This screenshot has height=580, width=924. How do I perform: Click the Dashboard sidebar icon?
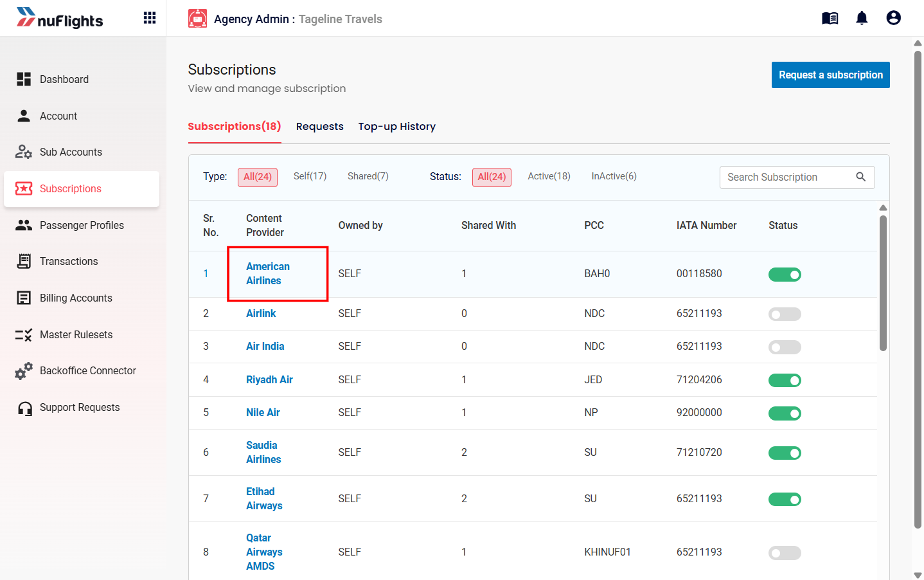tap(24, 79)
